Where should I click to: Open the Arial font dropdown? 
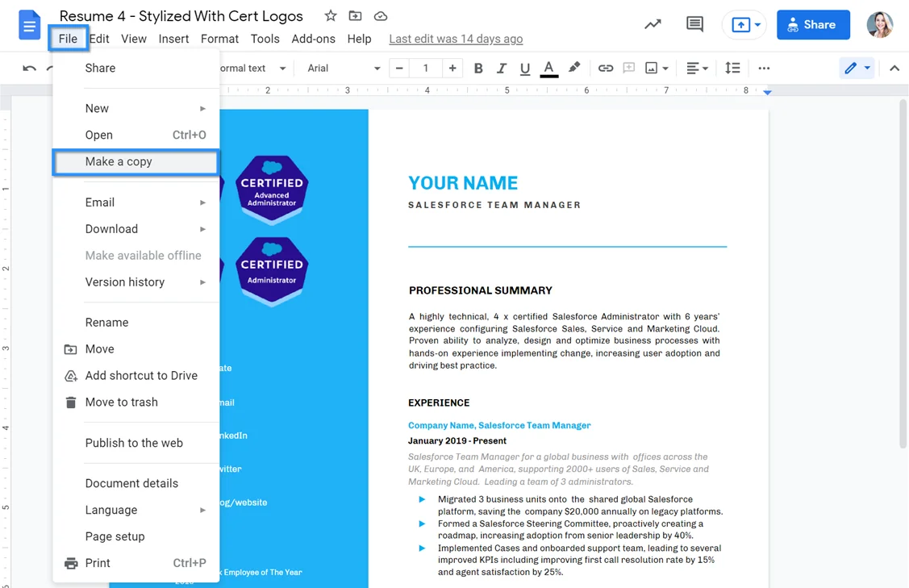pyautogui.click(x=344, y=69)
